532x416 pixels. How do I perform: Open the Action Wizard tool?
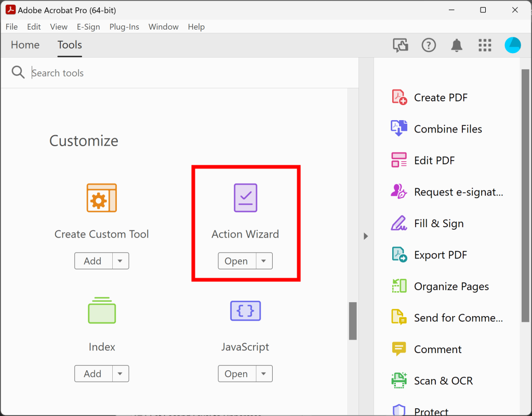[237, 261]
